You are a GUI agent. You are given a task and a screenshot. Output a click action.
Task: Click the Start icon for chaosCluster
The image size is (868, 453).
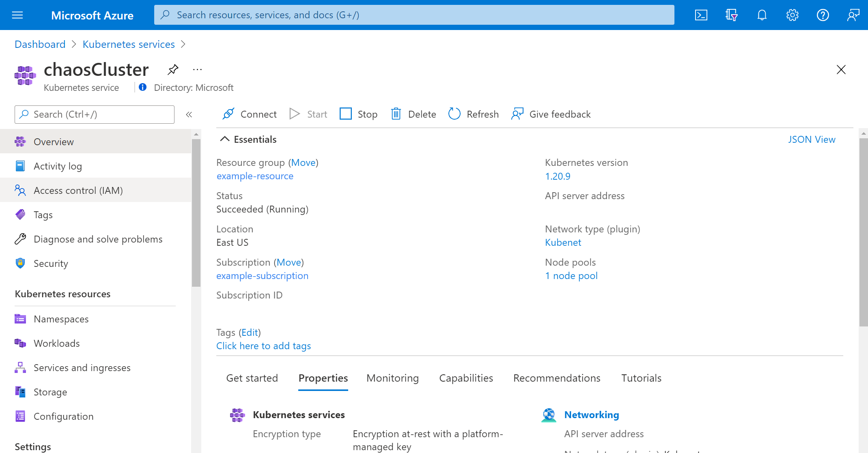point(296,114)
